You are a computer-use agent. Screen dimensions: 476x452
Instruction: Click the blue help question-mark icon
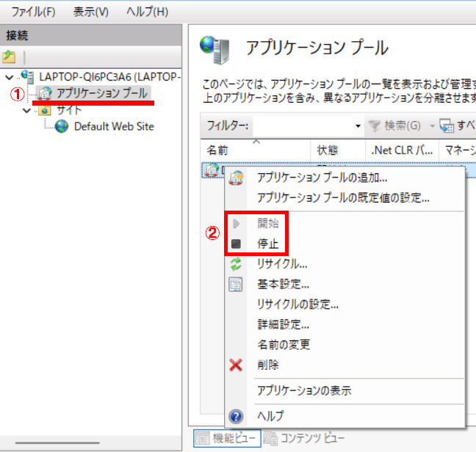[x=237, y=417]
